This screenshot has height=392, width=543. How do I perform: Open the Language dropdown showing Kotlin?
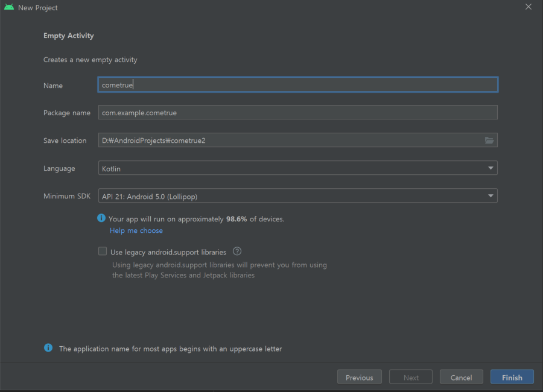click(x=298, y=168)
